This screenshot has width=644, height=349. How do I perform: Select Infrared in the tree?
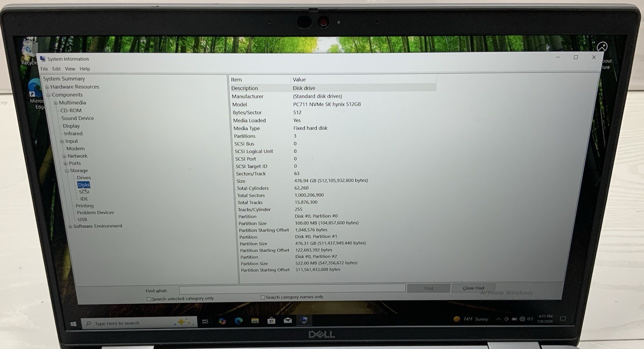coord(73,133)
